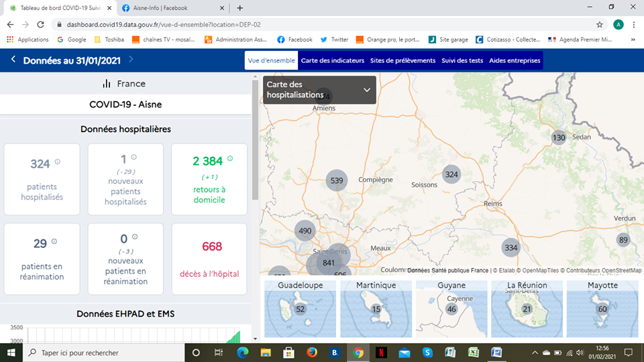Go to the previous date using left chevron
This screenshot has height=362, width=644.
click(x=13, y=60)
